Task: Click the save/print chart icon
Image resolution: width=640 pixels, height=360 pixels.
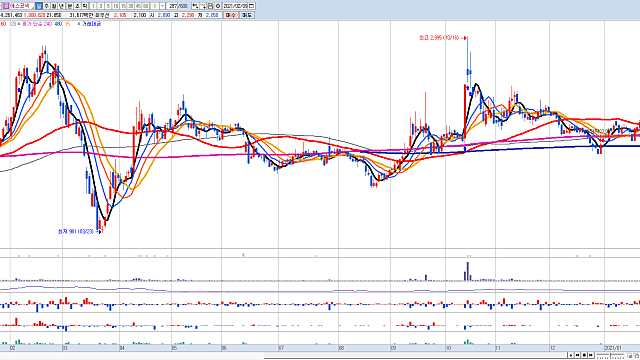Action: click(x=211, y=6)
